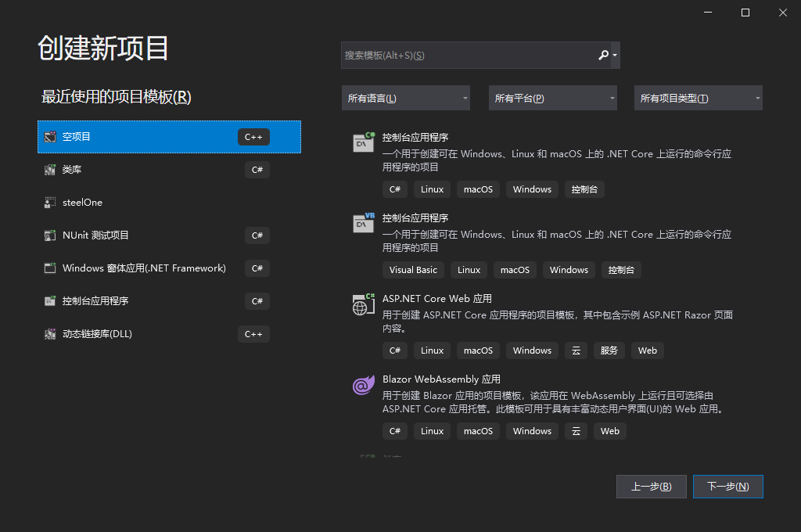Click the 上一步(B) back button

coord(652,487)
